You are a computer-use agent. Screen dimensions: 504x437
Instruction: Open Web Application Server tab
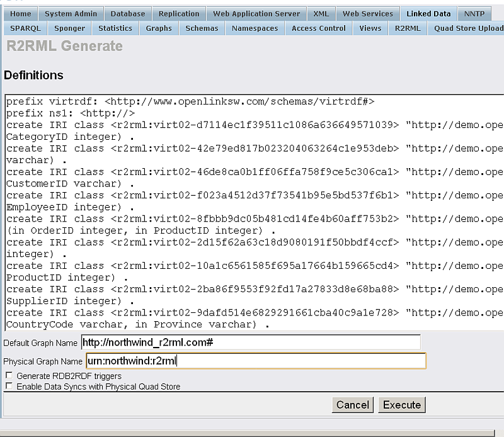pyautogui.click(x=256, y=13)
